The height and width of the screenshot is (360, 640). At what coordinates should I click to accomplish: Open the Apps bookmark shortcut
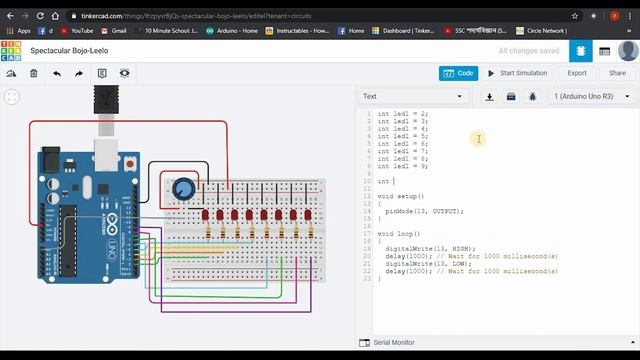click(19, 31)
